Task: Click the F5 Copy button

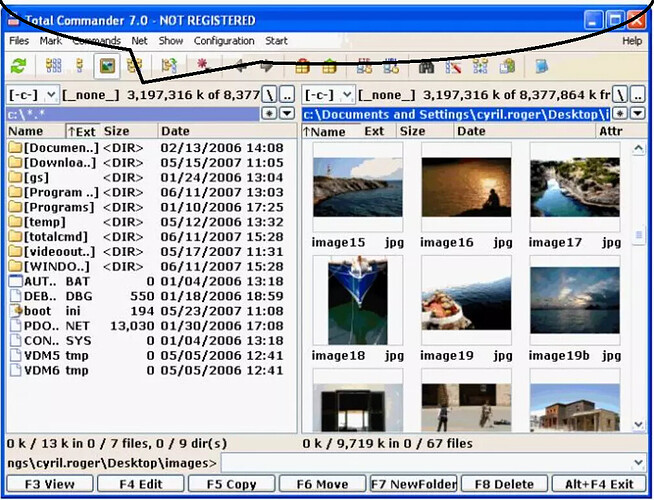Action: 230,485
